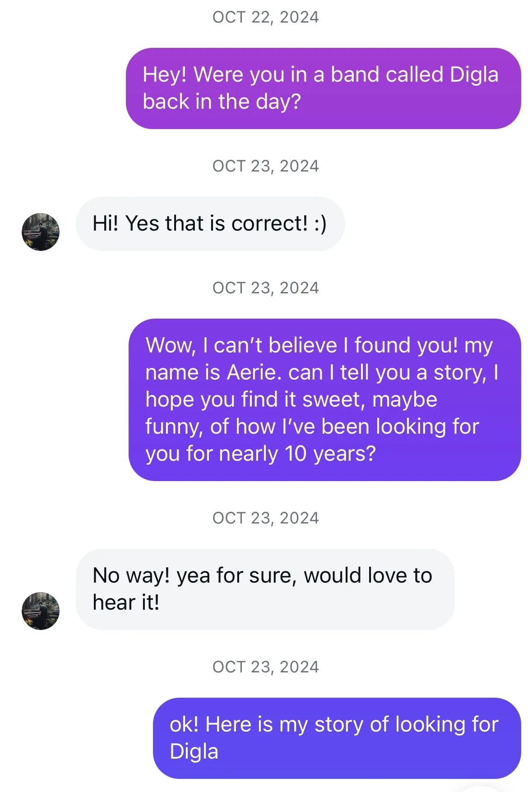Click the word "Digla" in the last message
This screenshot has height=792, width=532.
194,752
